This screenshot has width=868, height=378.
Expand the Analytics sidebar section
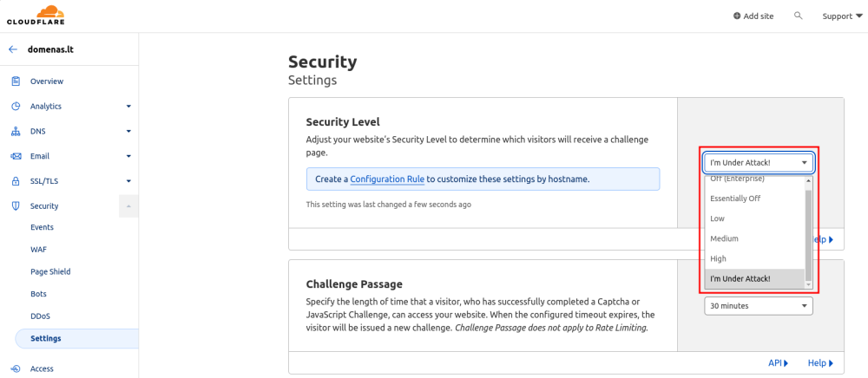point(128,107)
